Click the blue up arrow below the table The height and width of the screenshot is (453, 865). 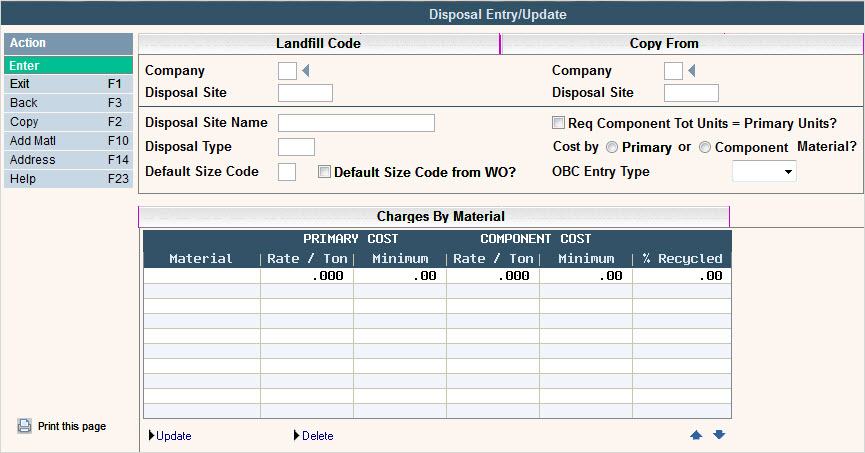pos(696,435)
